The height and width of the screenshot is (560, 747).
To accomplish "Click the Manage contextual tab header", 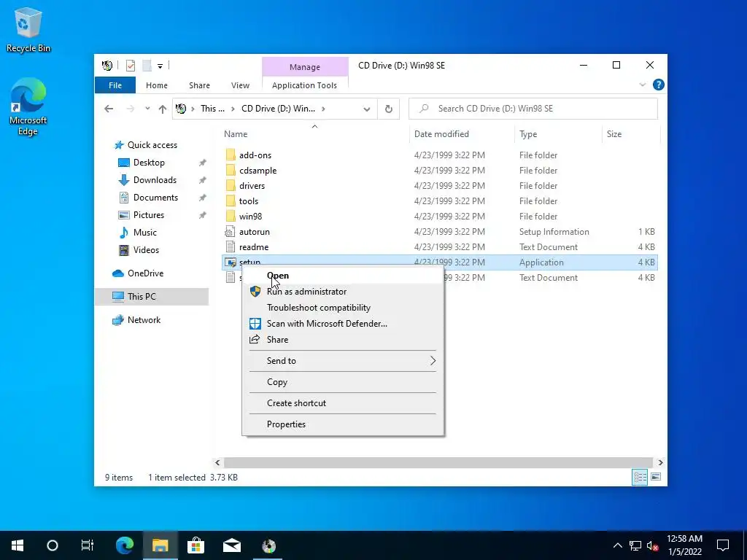I will [305, 67].
